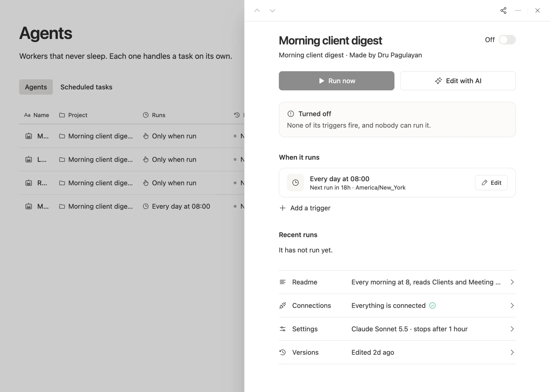Image resolution: width=550 pixels, height=392 pixels.
Task: Click the Connections plug icon
Action: [x=283, y=306]
